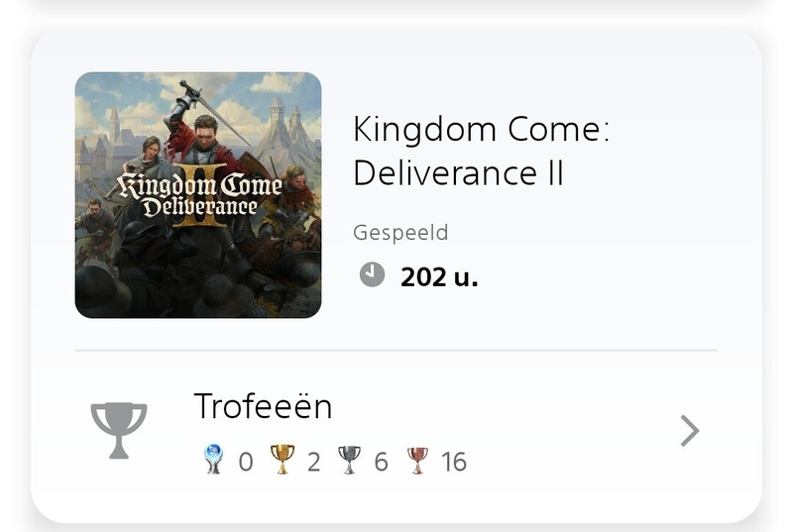
Task: Tap the Gespeeld label
Action: coord(400,233)
